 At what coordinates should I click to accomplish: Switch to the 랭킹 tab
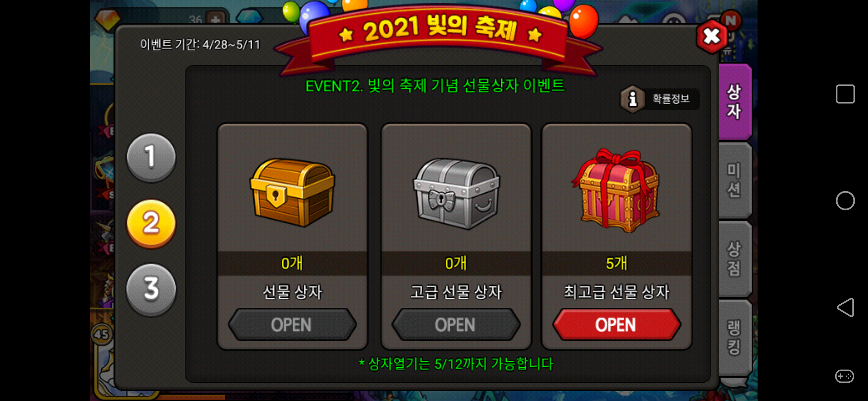point(734,338)
